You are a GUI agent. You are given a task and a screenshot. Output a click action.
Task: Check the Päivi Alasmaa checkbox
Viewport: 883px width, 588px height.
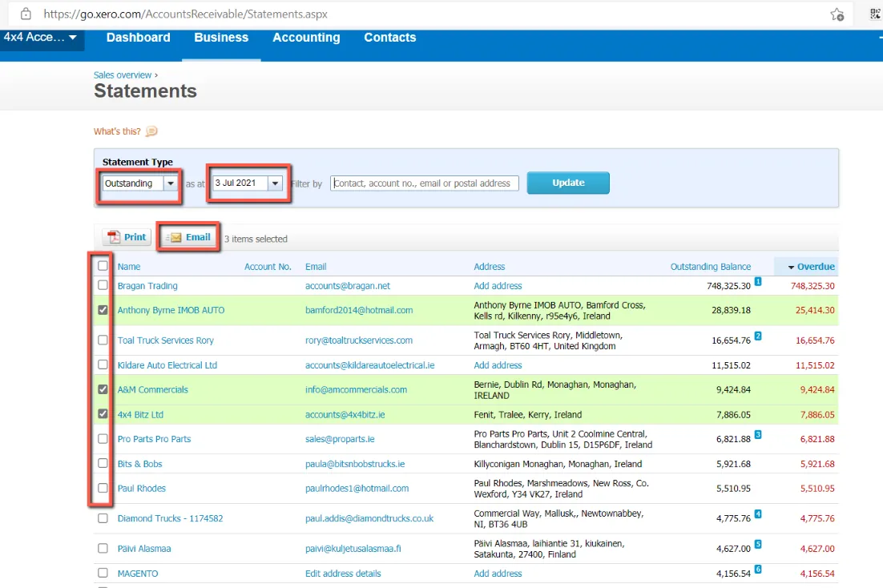pos(103,548)
